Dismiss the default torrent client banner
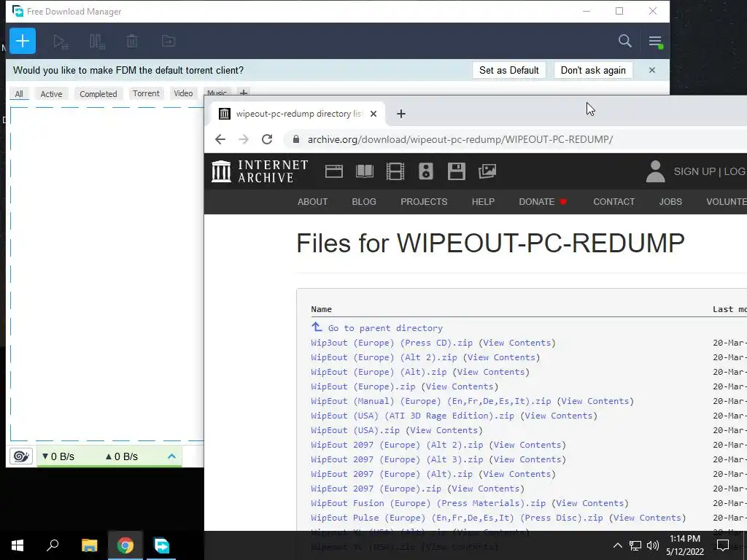This screenshot has width=747, height=560. click(x=651, y=70)
